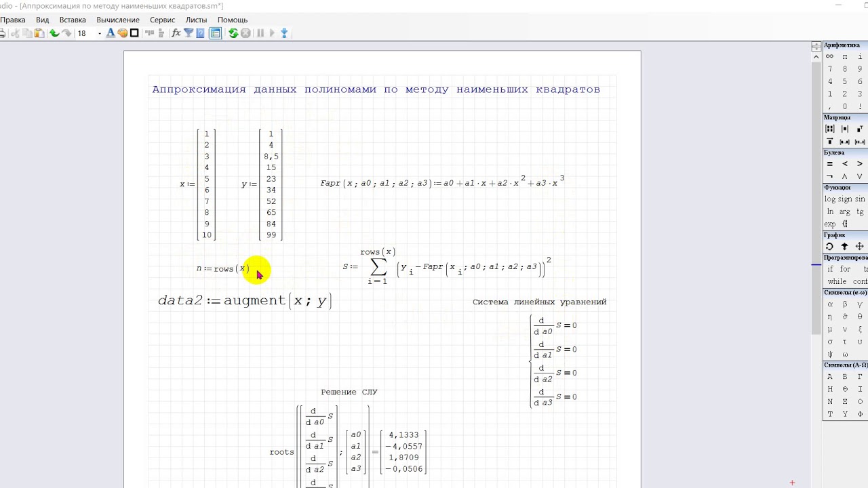Open the Вставка menu
Viewport: 868px width, 488px height.
click(73, 20)
